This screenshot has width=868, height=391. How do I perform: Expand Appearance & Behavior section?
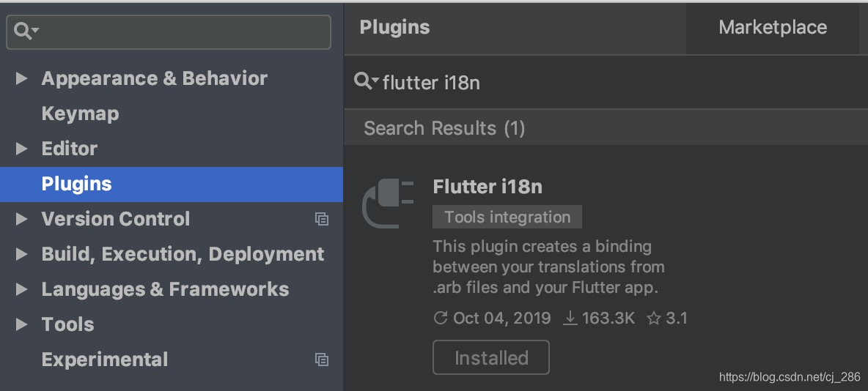pos(21,78)
